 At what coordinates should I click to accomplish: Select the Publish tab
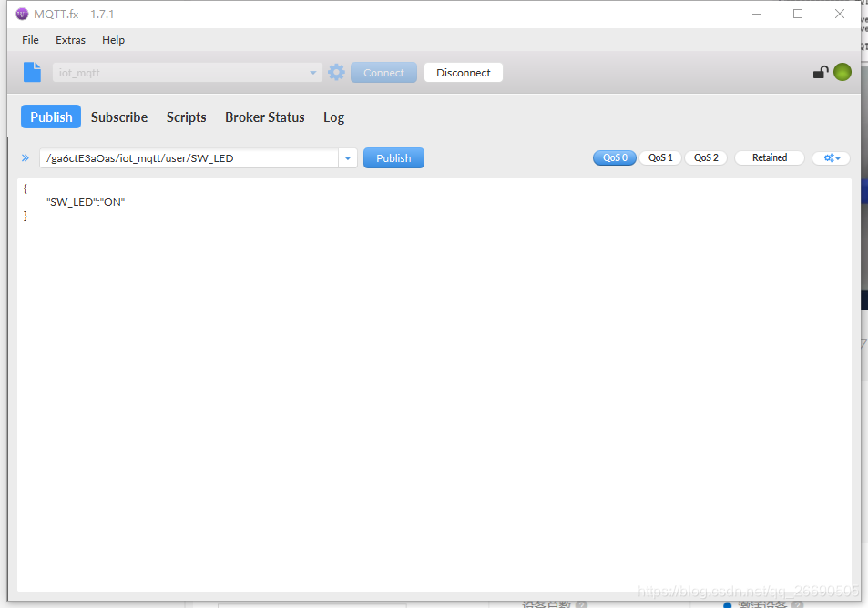tap(51, 117)
